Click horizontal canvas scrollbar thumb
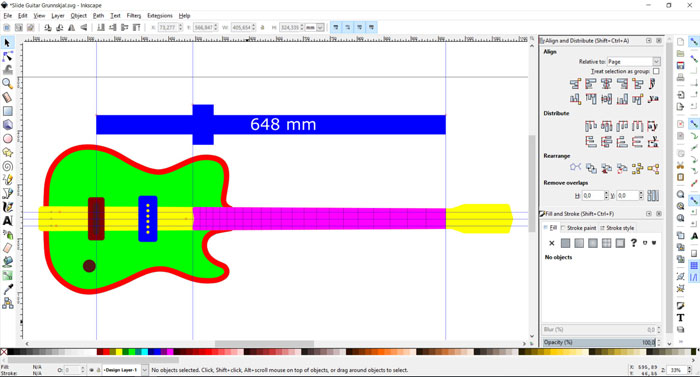This screenshot has height=377, width=700. 264,344
